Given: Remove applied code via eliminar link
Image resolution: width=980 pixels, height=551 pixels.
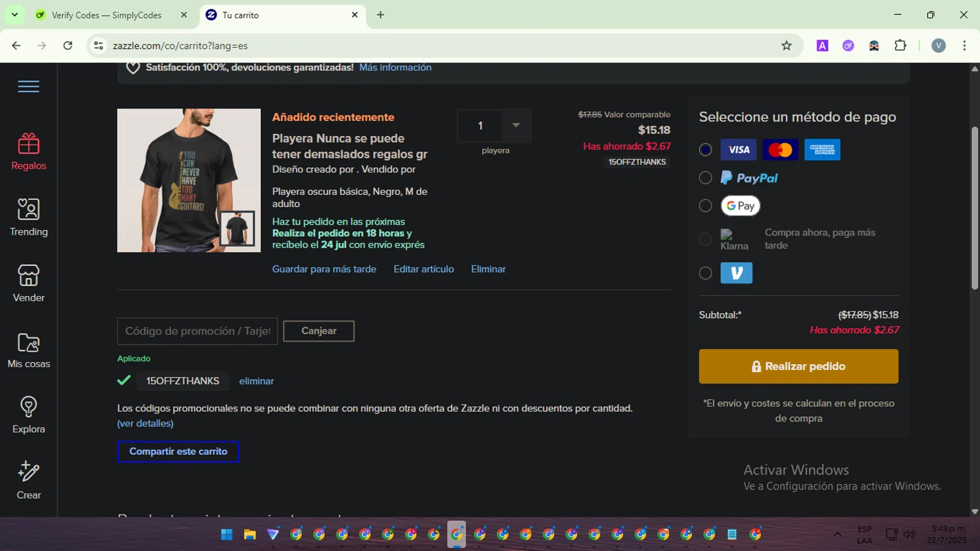Looking at the screenshot, I should [256, 381].
